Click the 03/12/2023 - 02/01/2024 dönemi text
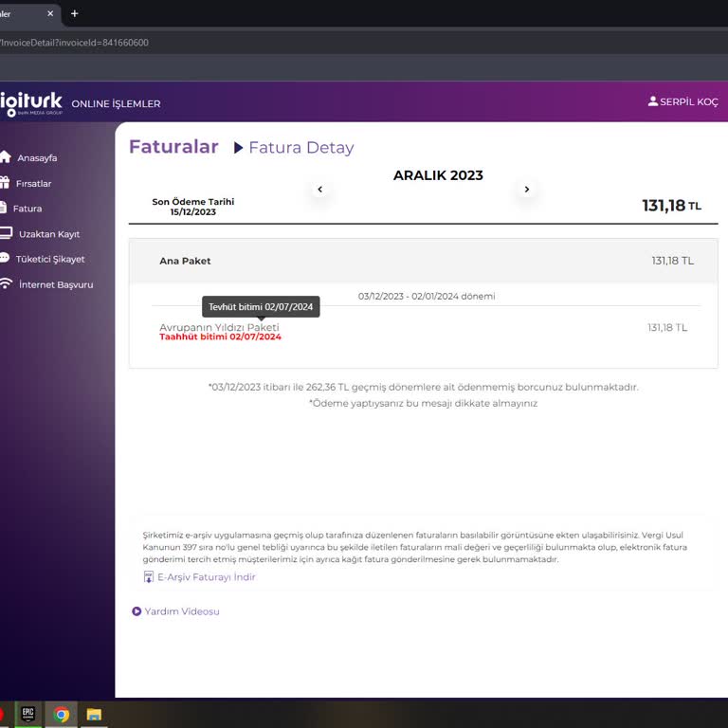The width and height of the screenshot is (728, 728). tap(427, 296)
